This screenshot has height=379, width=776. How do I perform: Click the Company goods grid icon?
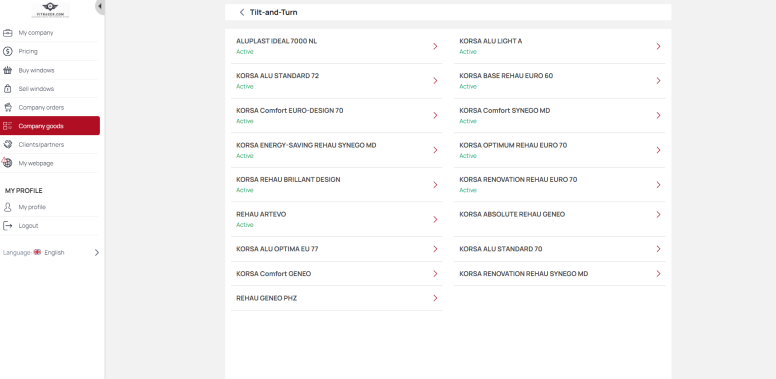[x=7, y=126]
